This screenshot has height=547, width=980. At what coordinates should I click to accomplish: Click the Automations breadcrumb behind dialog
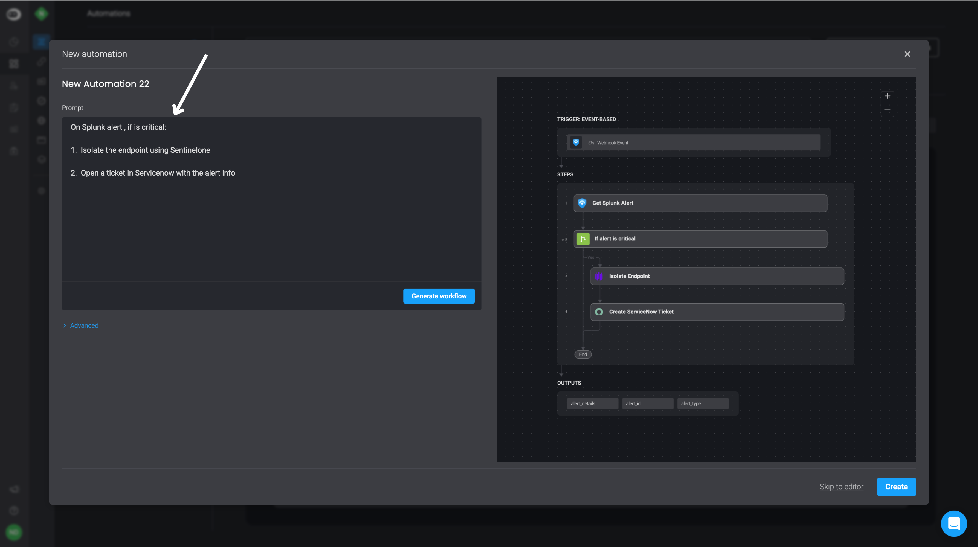[x=109, y=14]
